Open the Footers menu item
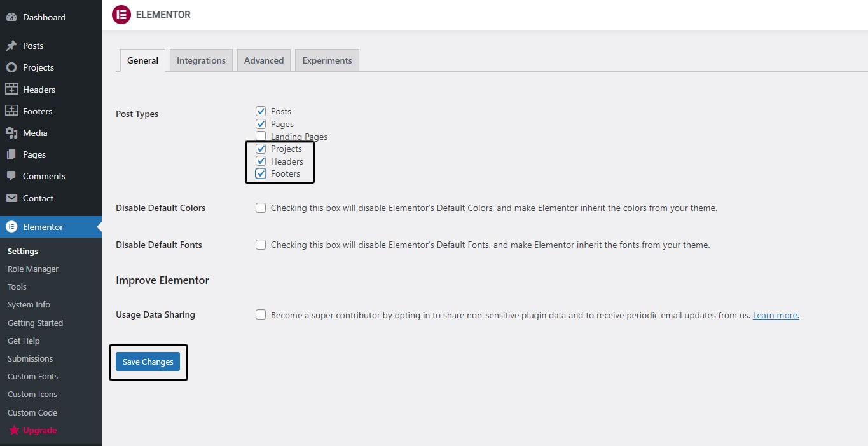 [x=51, y=111]
